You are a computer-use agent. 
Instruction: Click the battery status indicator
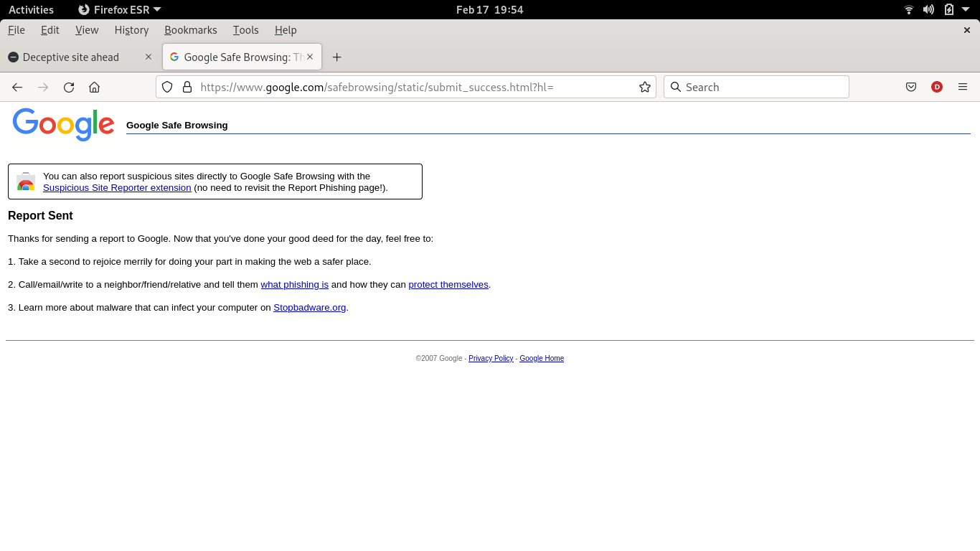coord(948,9)
